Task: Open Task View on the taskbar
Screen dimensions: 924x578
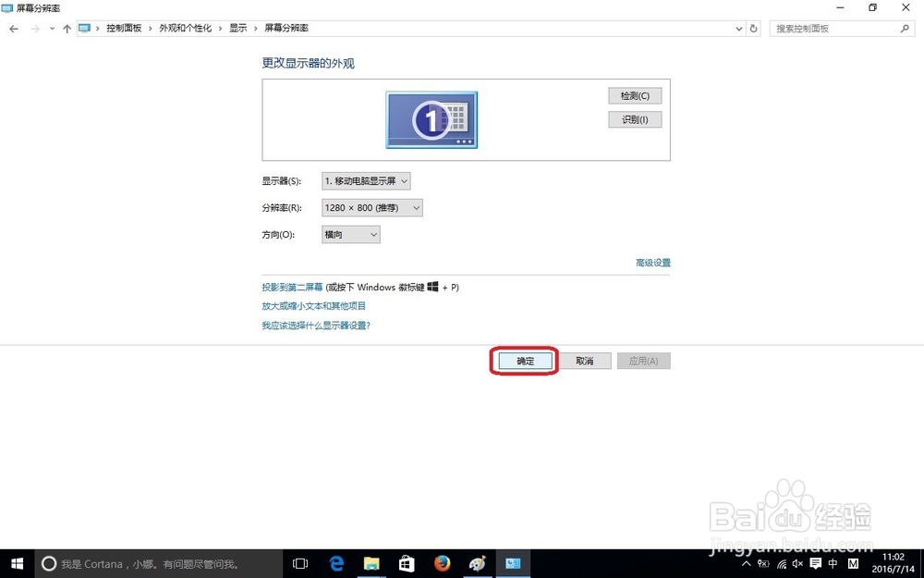Action: click(x=300, y=563)
